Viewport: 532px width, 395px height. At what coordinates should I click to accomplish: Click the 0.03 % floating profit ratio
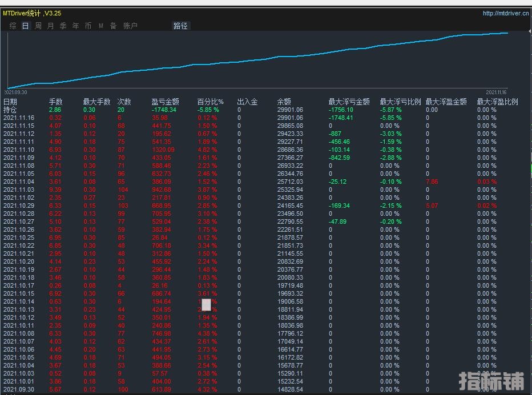click(x=487, y=182)
